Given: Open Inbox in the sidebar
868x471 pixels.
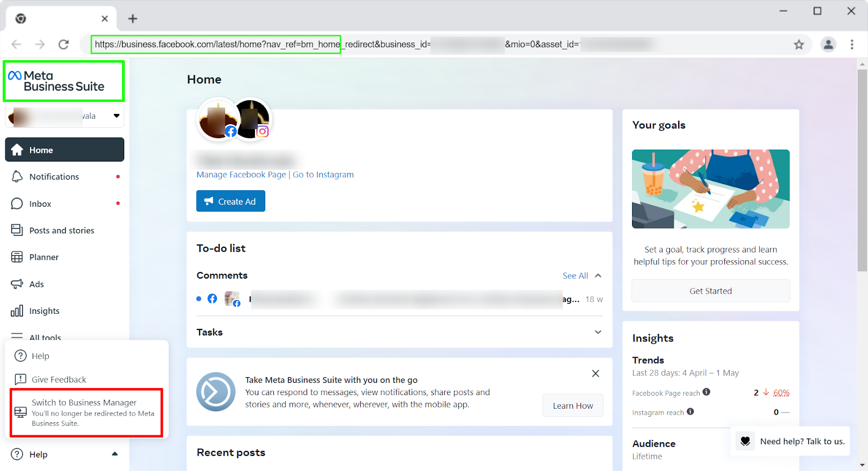Looking at the screenshot, I should (x=65, y=204).
